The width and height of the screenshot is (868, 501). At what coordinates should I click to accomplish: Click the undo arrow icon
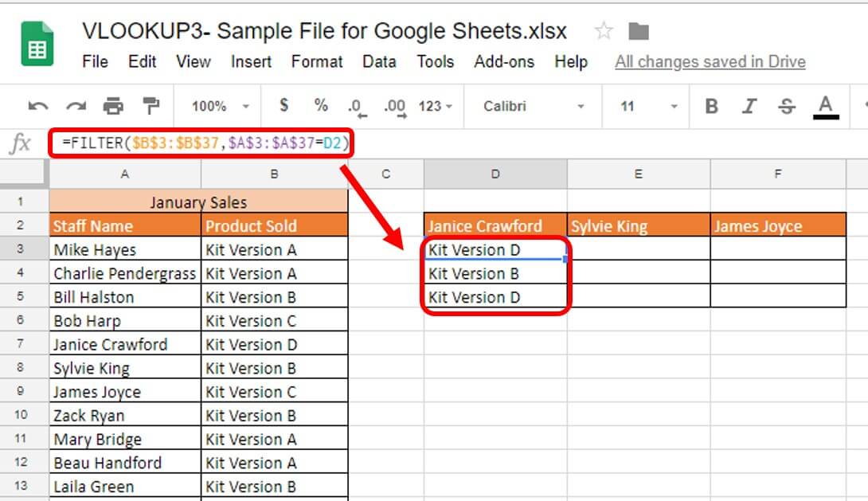(37, 106)
